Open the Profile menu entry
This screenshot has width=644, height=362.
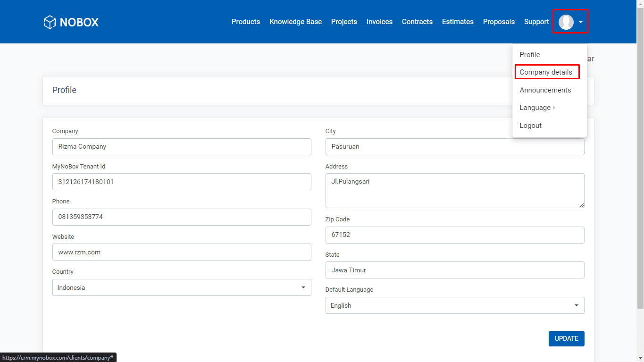coord(529,54)
